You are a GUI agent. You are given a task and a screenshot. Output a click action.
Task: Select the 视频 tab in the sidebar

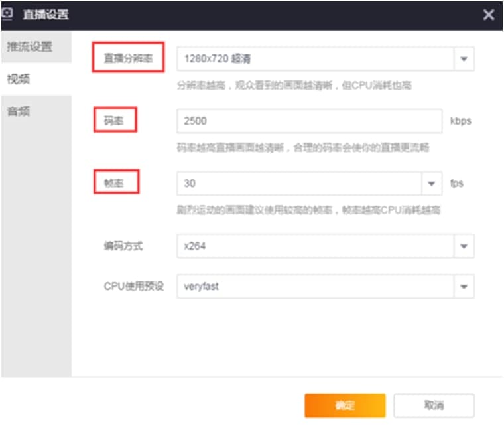pyautogui.click(x=19, y=79)
